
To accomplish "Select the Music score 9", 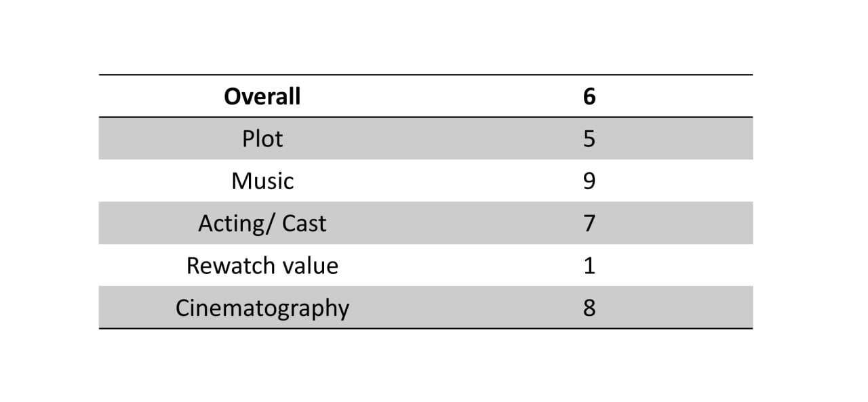I will pyautogui.click(x=589, y=181).
